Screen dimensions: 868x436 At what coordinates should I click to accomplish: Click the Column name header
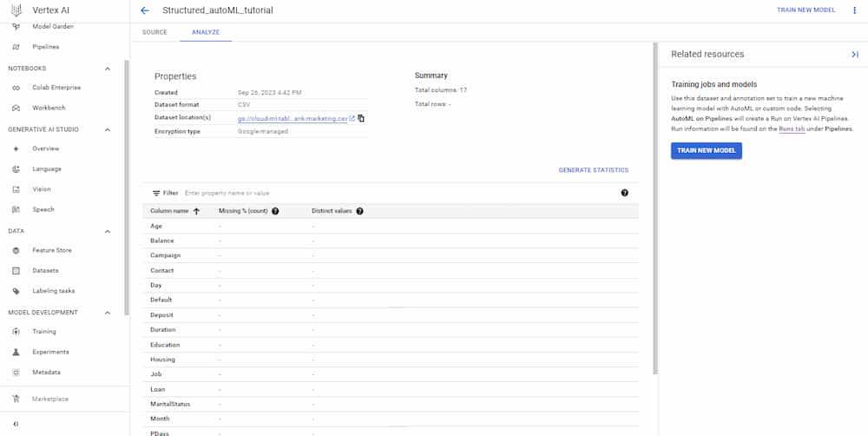coord(169,211)
